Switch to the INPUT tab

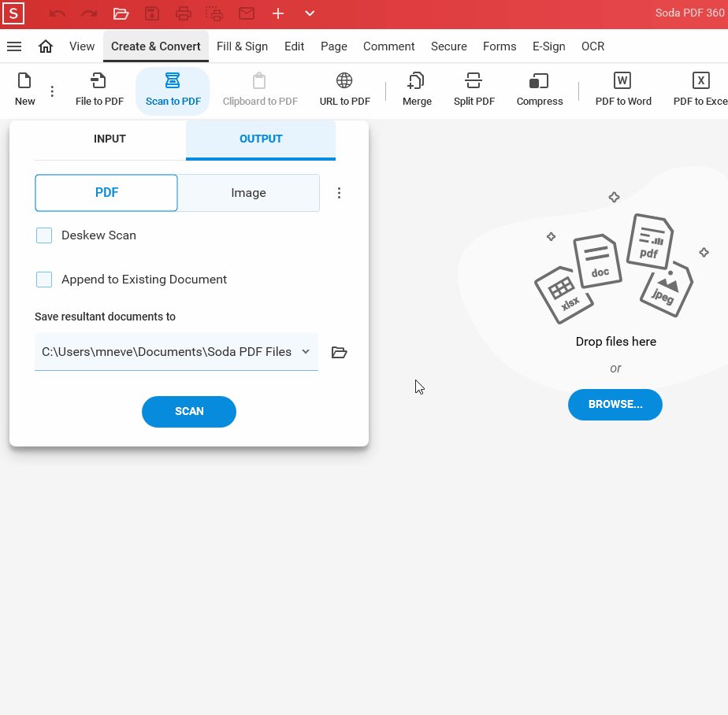(110, 139)
